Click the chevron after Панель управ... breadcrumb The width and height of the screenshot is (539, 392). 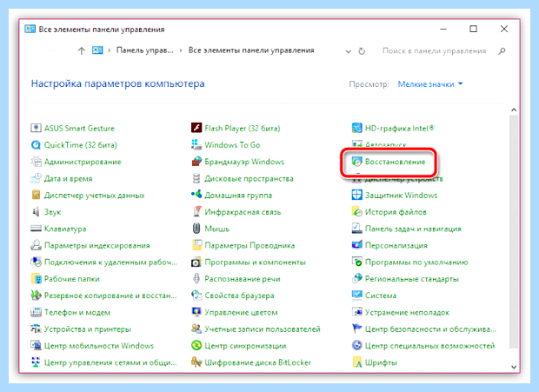[181, 50]
